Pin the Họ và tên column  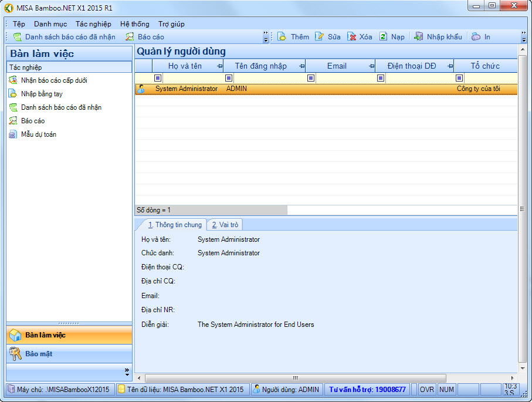click(x=220, y=66)
